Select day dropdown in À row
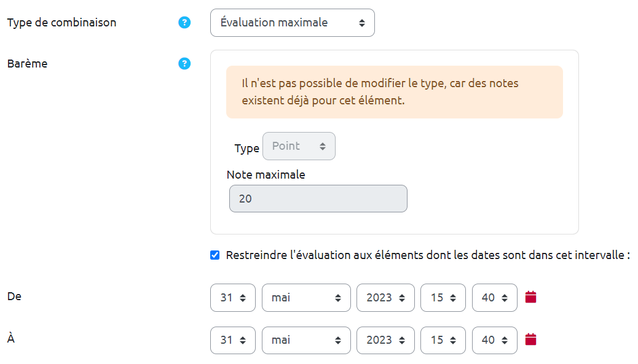This screenshot has height=364, width=638. [233, 339]
